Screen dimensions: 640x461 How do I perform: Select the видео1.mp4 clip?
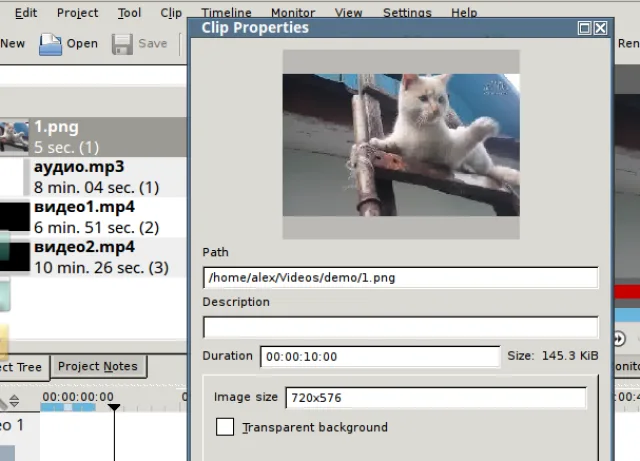pyautogui.click(x=93, y=217)
